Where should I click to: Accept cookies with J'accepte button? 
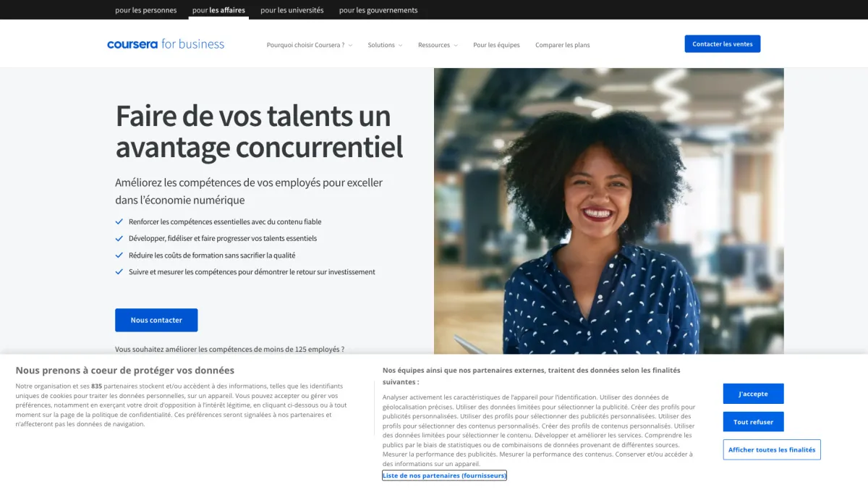753,394
